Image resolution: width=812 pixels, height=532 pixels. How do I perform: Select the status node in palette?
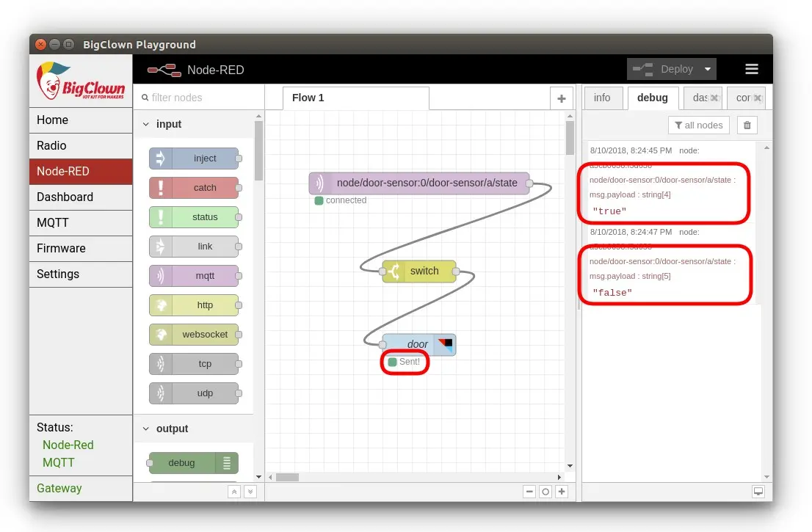point(195,217)
